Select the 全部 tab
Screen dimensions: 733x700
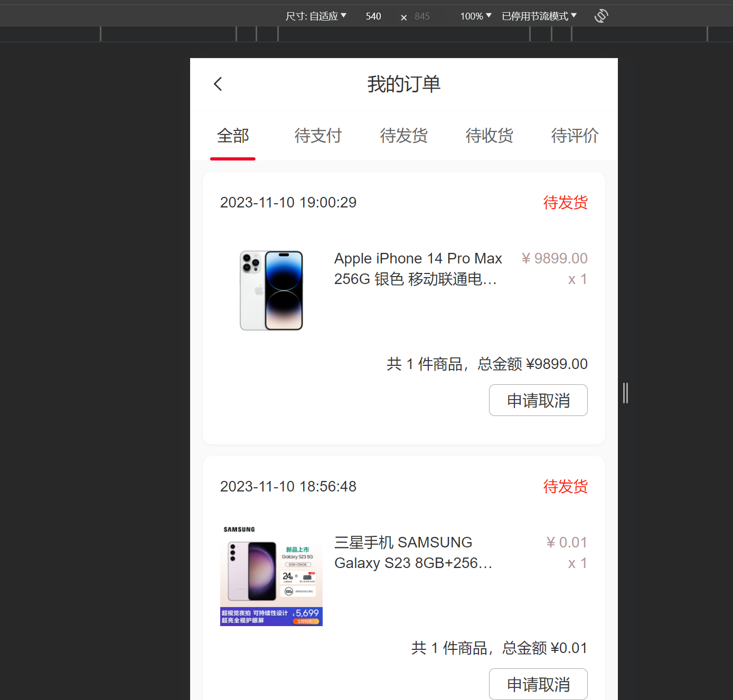tap(233, 136)
